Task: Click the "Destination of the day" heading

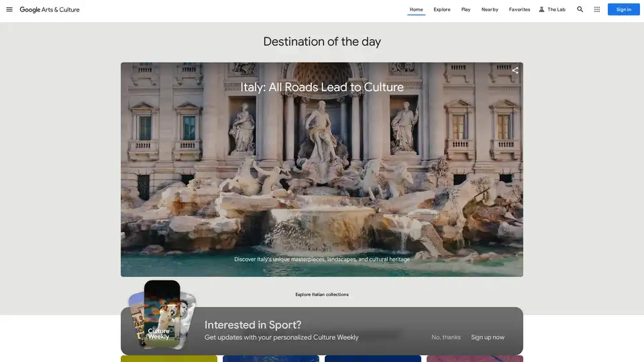Action: click(321, 42)
